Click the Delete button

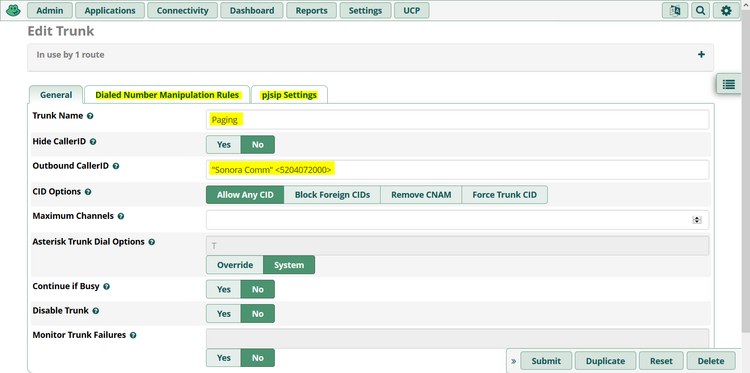tap(711, 361)
